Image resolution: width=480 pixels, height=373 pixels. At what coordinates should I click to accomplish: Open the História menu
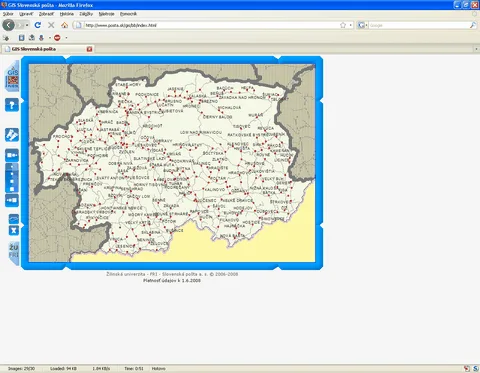67,14
